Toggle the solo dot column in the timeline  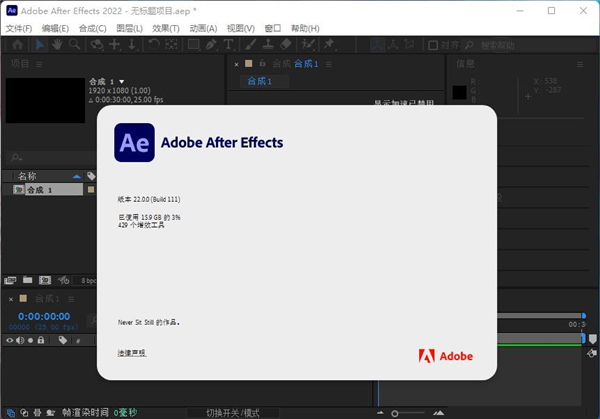coord(30,340)
